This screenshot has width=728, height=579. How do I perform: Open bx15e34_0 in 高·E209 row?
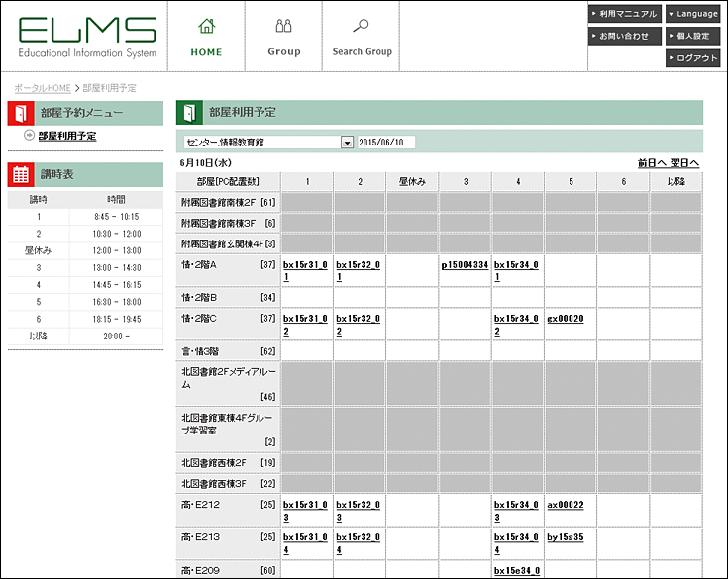click(x=517, y=571)
